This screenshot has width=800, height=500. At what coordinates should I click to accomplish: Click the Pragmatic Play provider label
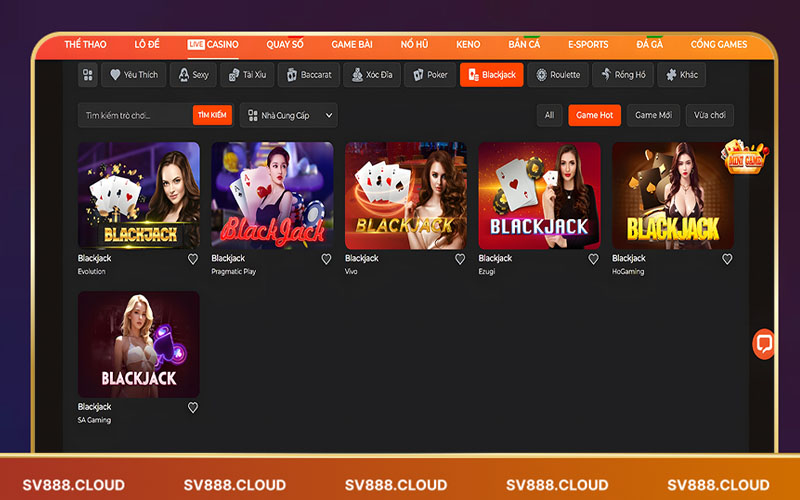click(x=234, y=271)
